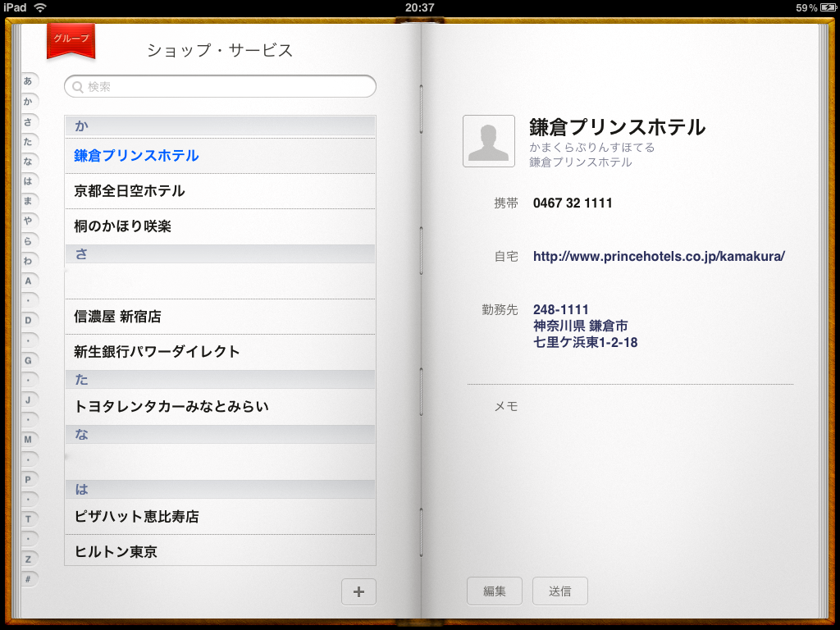This screenshot has width=840, height=630.
Task: Jump to # in the index tabs
Action: (29, 579)
